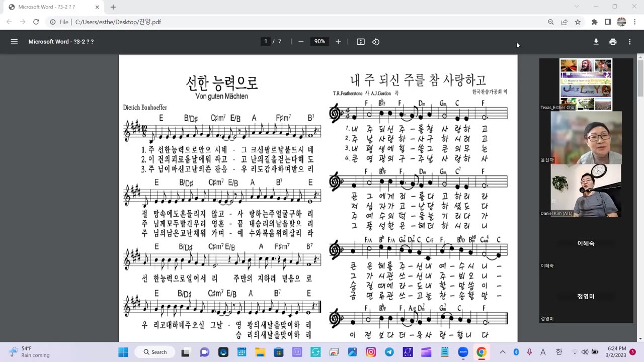Select the Microsoft Word PDF browser tab

click(54, 7)
